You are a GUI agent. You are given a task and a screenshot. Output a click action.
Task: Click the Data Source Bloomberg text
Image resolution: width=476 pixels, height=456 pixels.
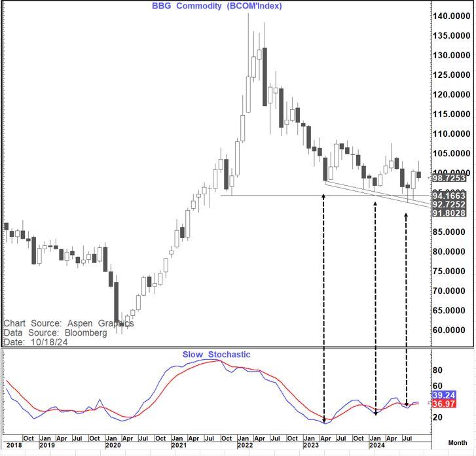(55, 332)
